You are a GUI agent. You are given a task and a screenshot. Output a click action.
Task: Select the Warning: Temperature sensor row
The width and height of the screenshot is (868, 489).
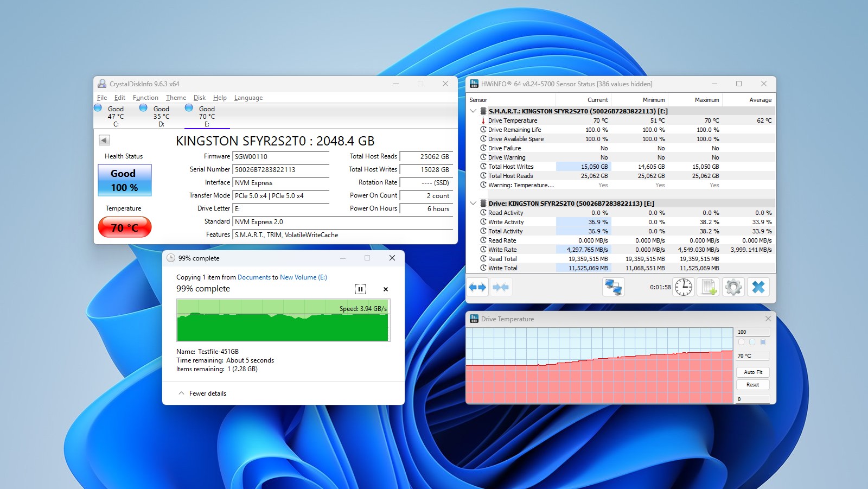[x=621, y=185]
